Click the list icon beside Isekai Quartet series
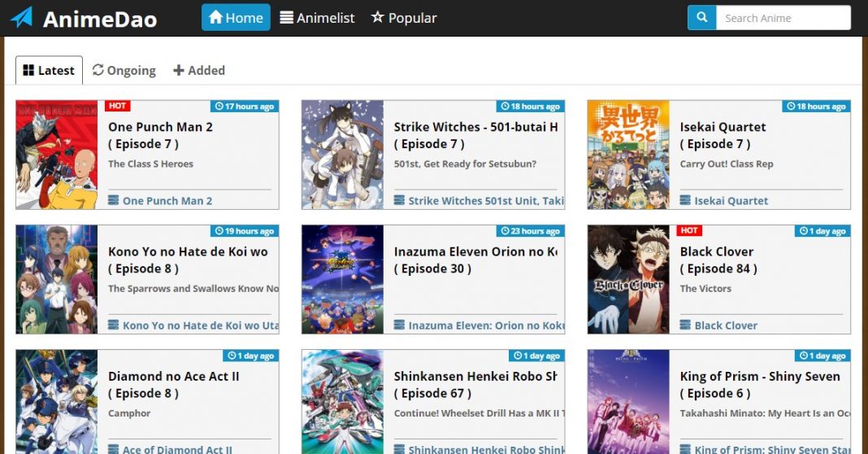868x454 pixels. coord(685,200)
